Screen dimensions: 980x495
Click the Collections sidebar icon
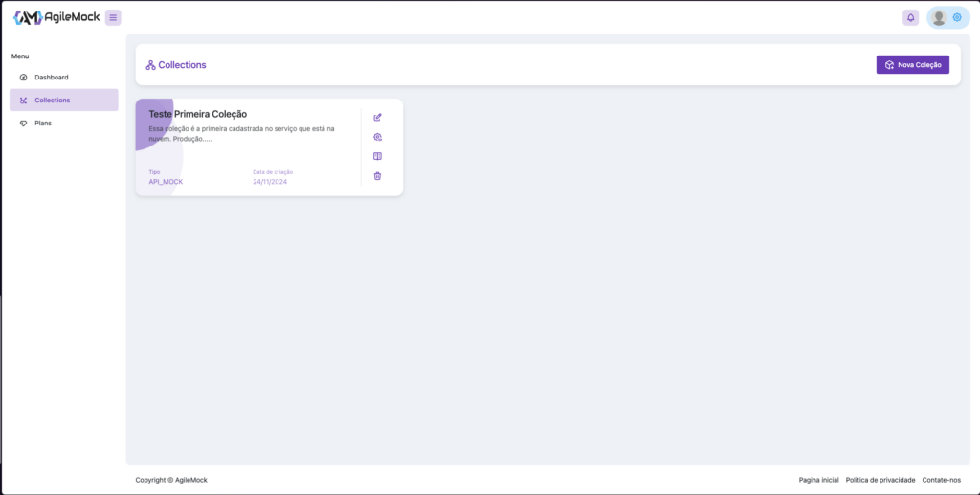24,100
